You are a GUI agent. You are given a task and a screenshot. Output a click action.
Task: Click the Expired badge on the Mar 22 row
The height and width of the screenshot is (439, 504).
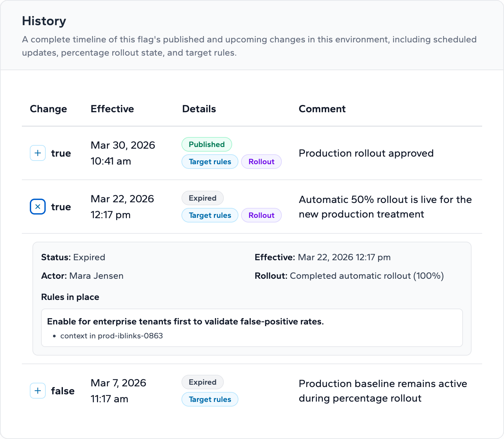pos(202,198)
